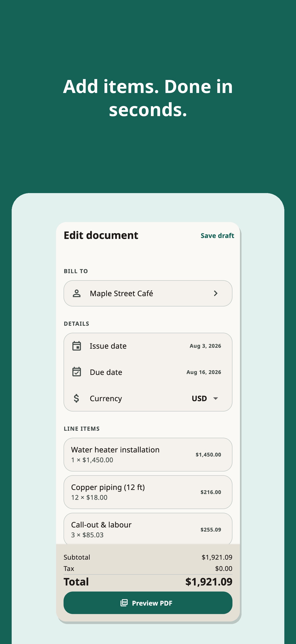Screen dimensions: 296x644
Task: Click the BILL TO section heading
Action: pyautogui.click(x=76, y=271)
